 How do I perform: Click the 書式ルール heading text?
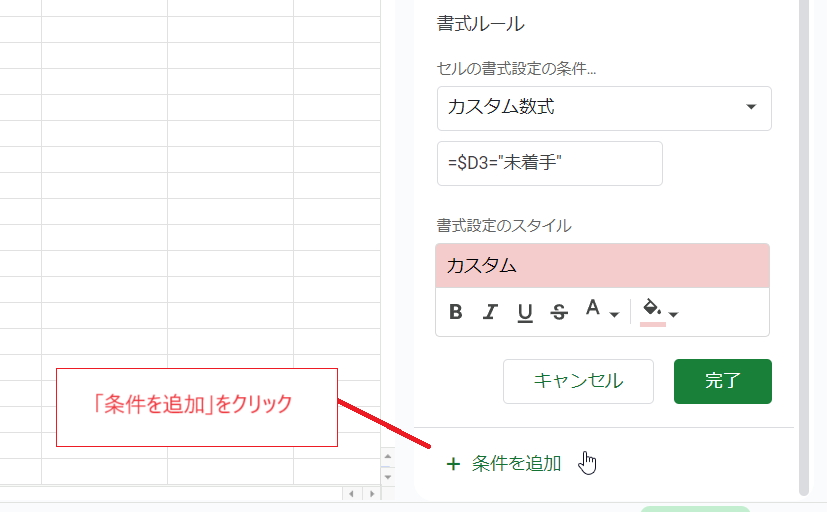(480, 24)
